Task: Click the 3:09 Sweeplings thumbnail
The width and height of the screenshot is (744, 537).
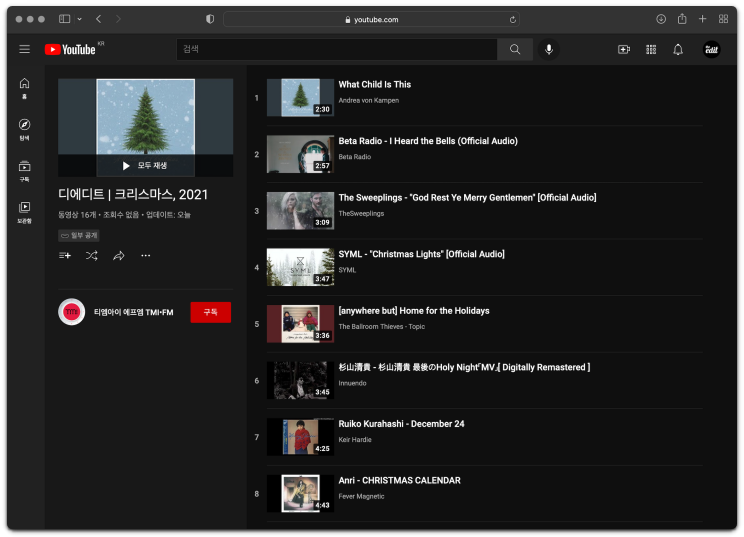Action: (300, 211)
